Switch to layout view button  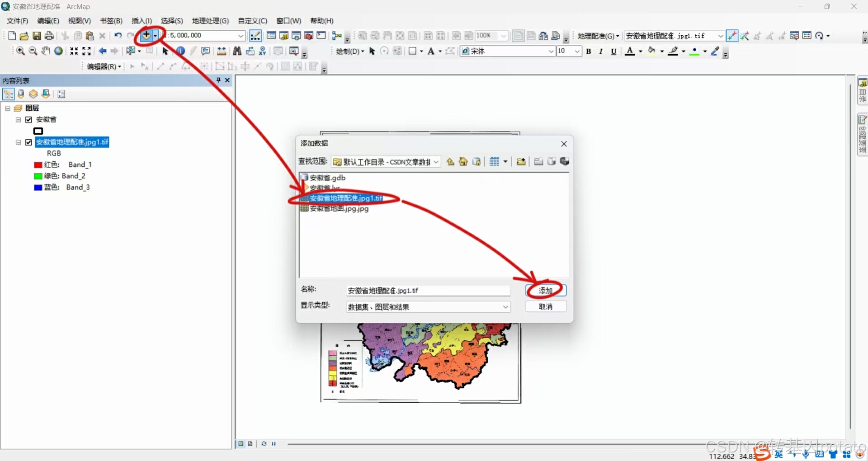click(250, 444)
